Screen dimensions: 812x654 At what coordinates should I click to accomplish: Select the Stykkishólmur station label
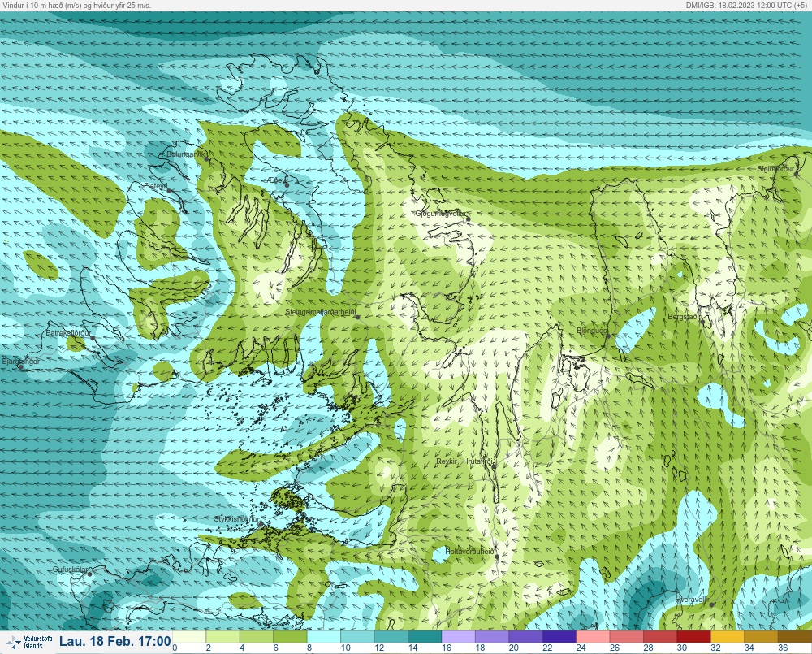[236, 519]
